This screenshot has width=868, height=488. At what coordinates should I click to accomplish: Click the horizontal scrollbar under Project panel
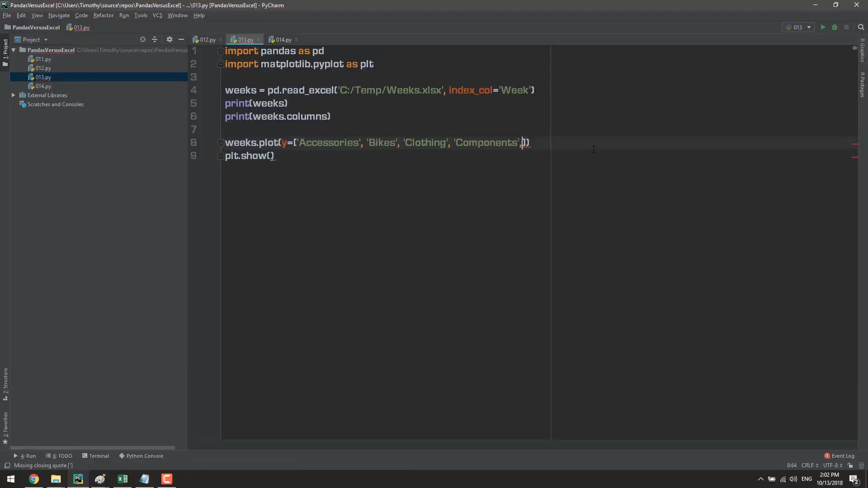(93, 448)
